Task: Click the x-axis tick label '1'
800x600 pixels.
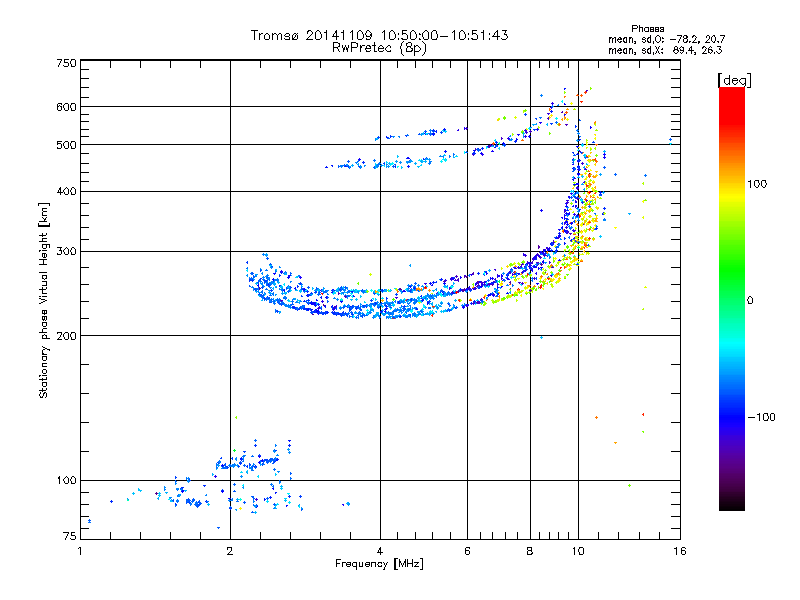Action: coord(80,551)
